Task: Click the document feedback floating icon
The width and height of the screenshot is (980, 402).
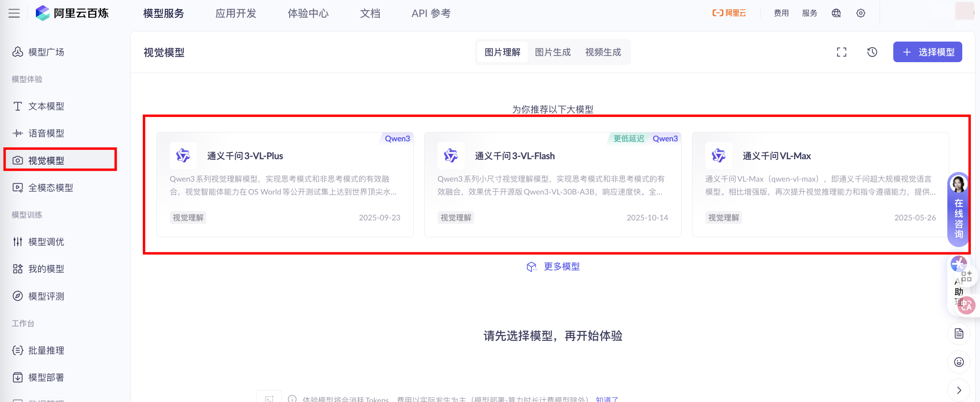Action: (x=959, y=333)
